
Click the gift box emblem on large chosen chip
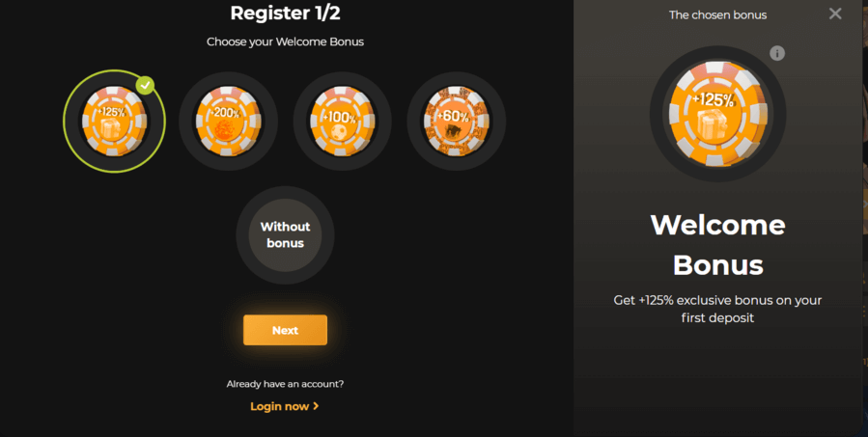pyautogui.click(x=713, y=129)
